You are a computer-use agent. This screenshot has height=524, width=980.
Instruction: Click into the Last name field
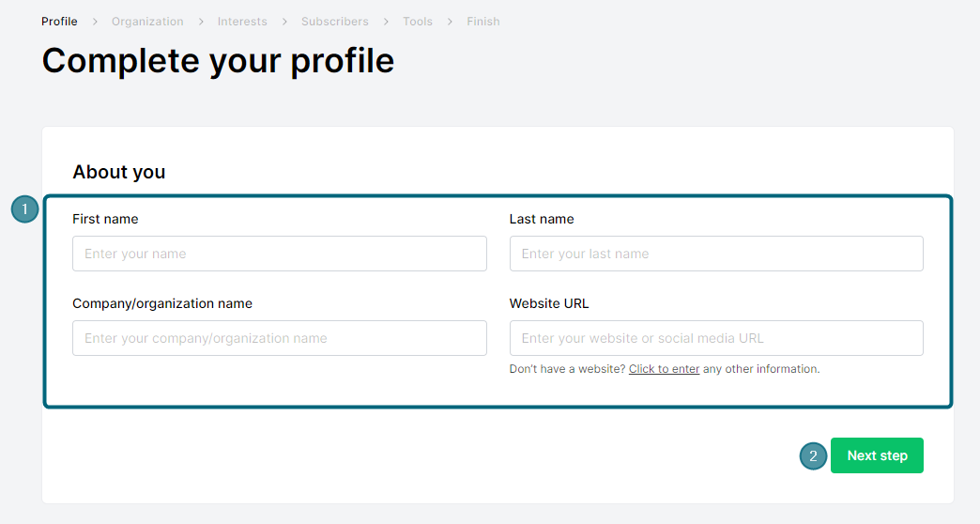(716, 254)
